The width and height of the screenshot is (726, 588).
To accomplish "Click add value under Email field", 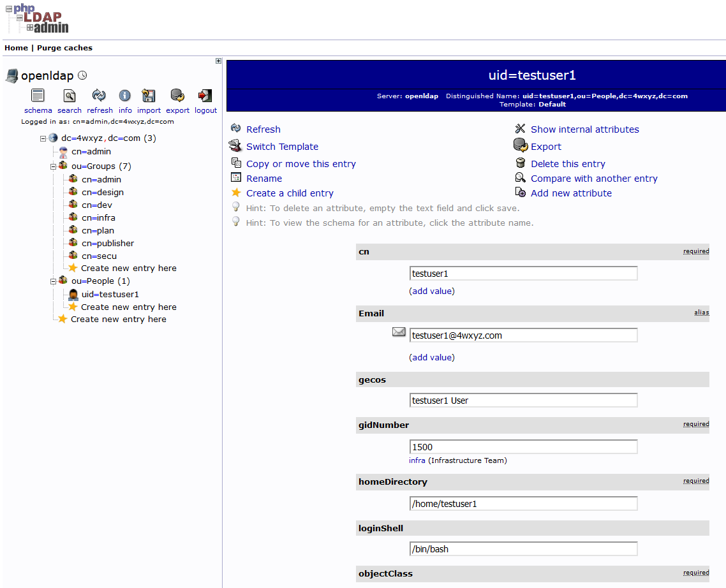I will click(432, 357).
